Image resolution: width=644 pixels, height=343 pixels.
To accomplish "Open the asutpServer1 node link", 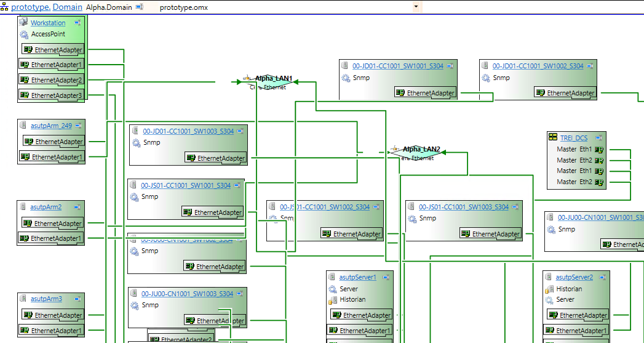I will coord(358,277).
